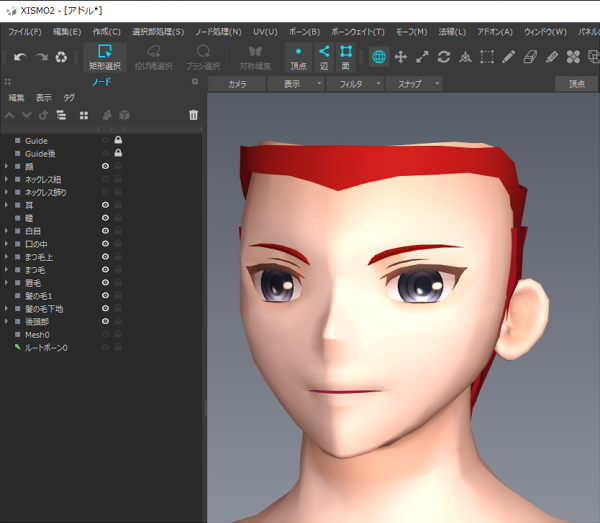Select the ルートボーン0 node row
Screen dimensions: 600x523
(x=101, y=348)
